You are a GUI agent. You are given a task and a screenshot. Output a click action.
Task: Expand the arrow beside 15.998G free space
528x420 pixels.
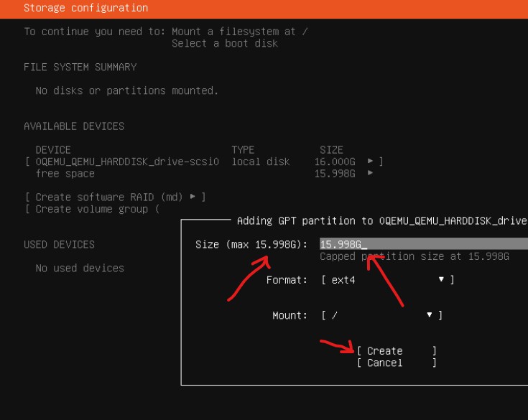point(371,174)
